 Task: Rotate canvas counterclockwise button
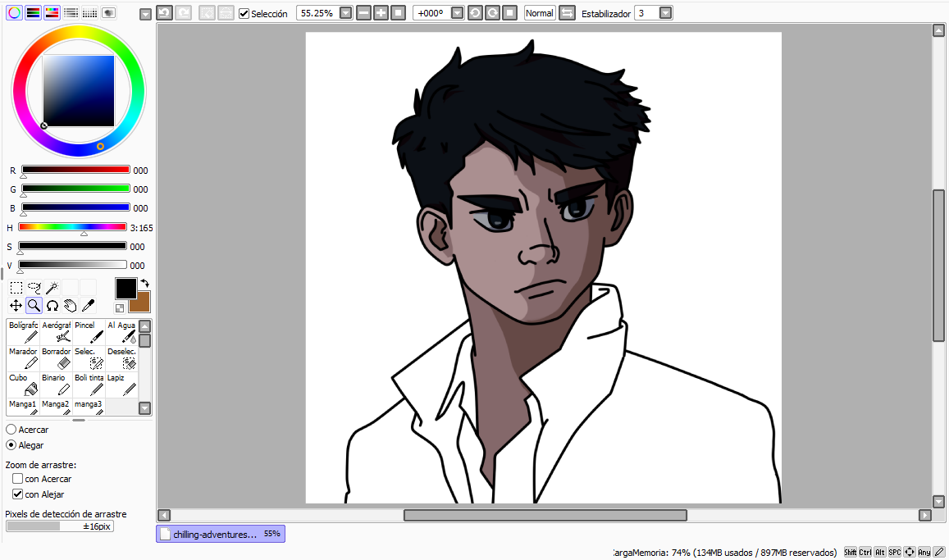(476, 12)
